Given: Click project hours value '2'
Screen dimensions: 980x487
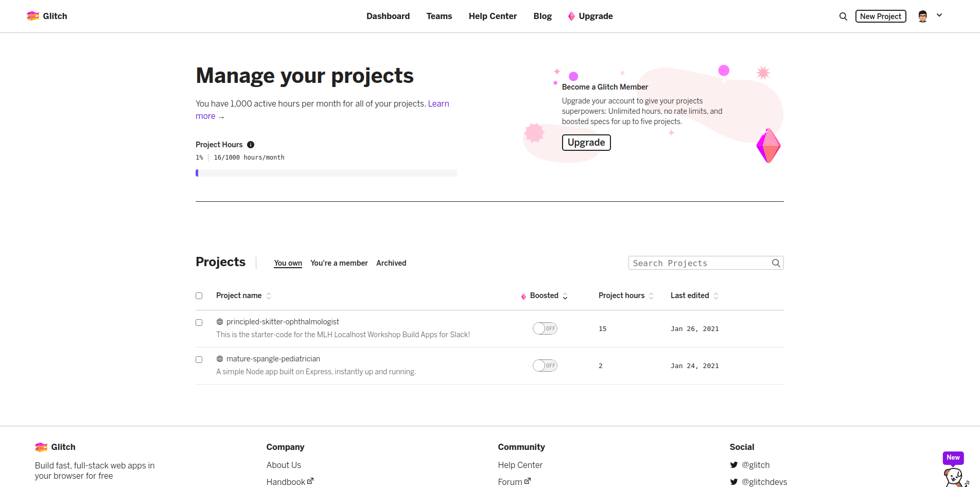Looking at the screenshot, I should [x=601, y=366].
